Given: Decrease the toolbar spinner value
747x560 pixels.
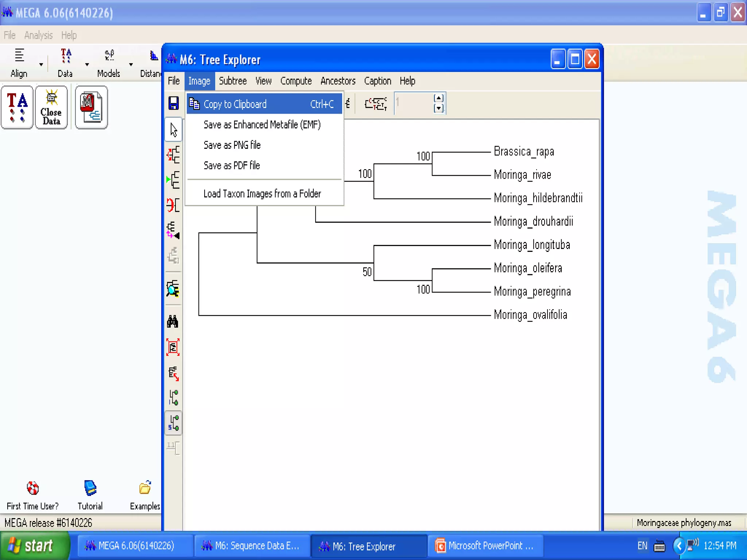Looking at the screenshot, I should pyautogui.click(x=439, y=108).
